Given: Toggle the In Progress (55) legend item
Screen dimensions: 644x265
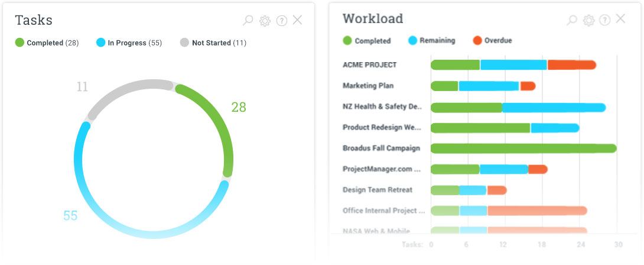Looking at the screenshot, I should point(129,43).
